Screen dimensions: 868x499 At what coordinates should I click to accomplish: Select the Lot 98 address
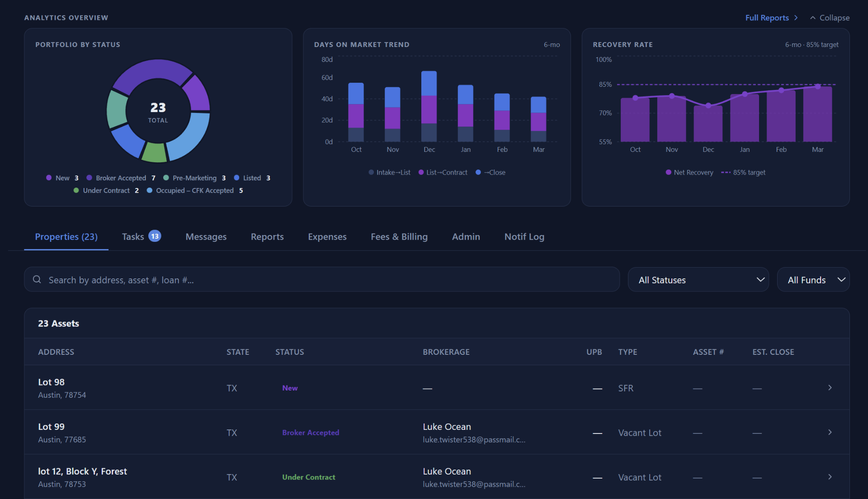[52, 382]
